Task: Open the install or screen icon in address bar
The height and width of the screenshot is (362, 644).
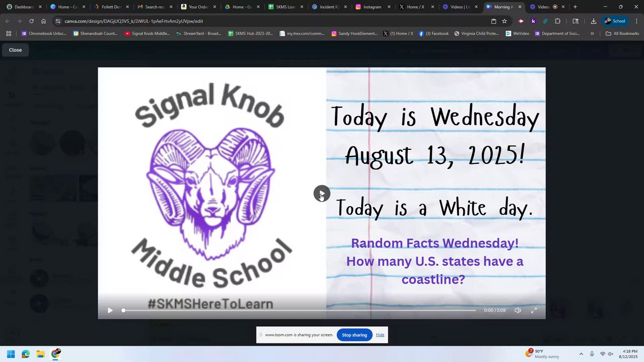Action: [x=494, y=21]
